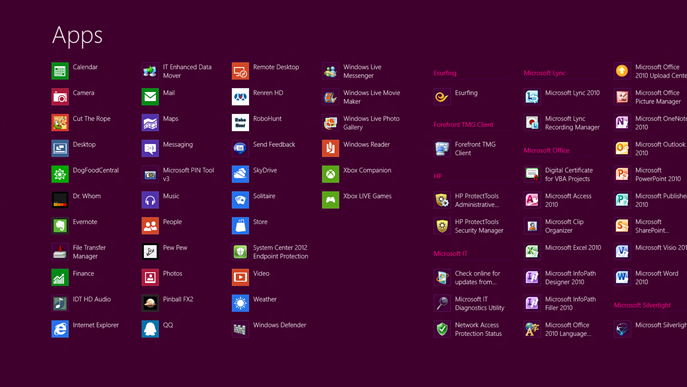Launch Windows Live Movie Maker icon
687x387 pixels.
point(331,97)
